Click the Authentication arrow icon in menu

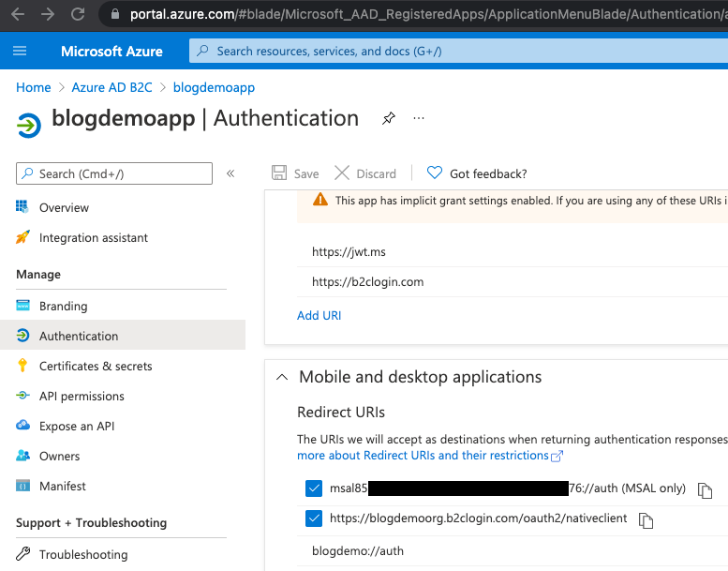[x=22, y=336]
